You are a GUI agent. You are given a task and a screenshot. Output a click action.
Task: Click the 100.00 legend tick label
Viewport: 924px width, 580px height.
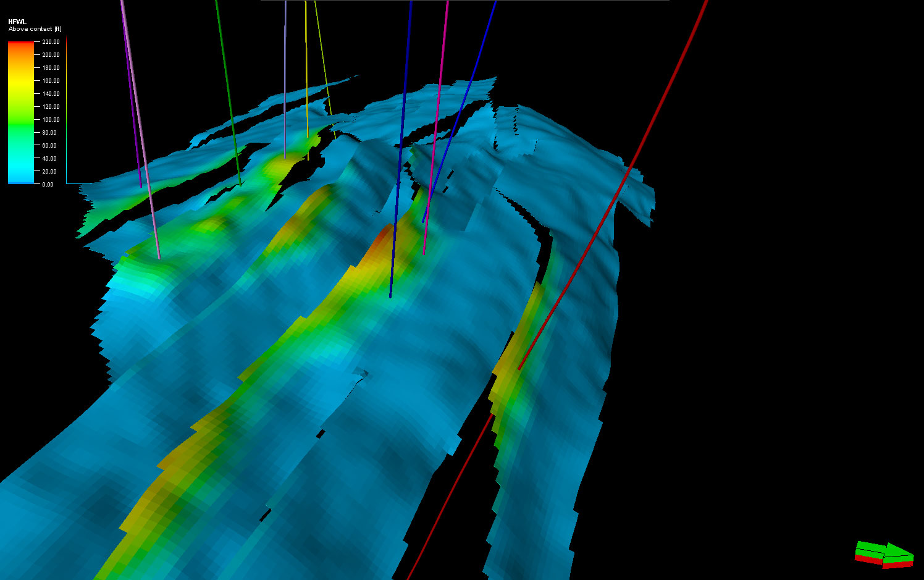click(x=51, y=120)
